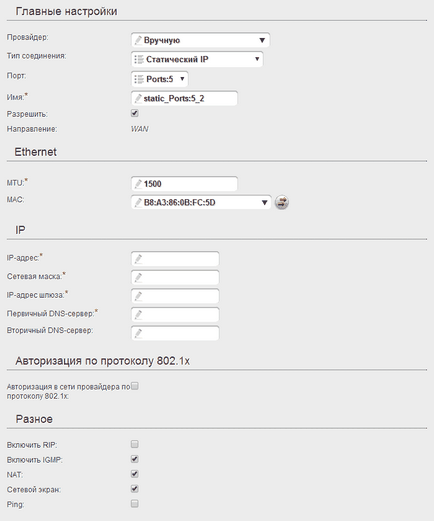The height and width of the screenshot is (521, 434).
Task: Enable the Ping checkbox
Action: pos(135,503)
